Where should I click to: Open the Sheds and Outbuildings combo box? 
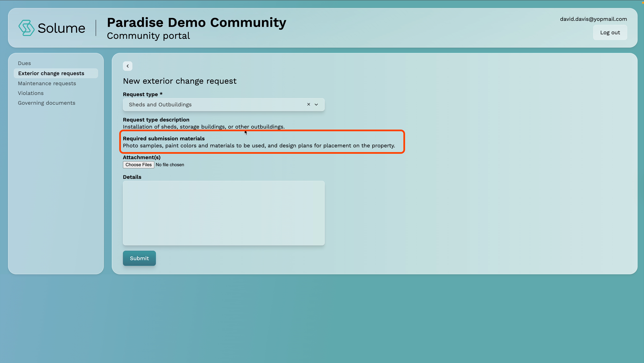pyautogui.click(x=223, y=104)
